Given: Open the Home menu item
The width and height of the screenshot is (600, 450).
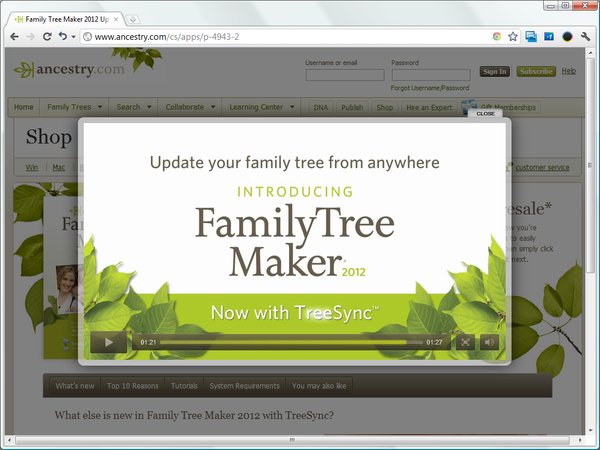Looking at the screenshot, I should [x=24, y=108].
